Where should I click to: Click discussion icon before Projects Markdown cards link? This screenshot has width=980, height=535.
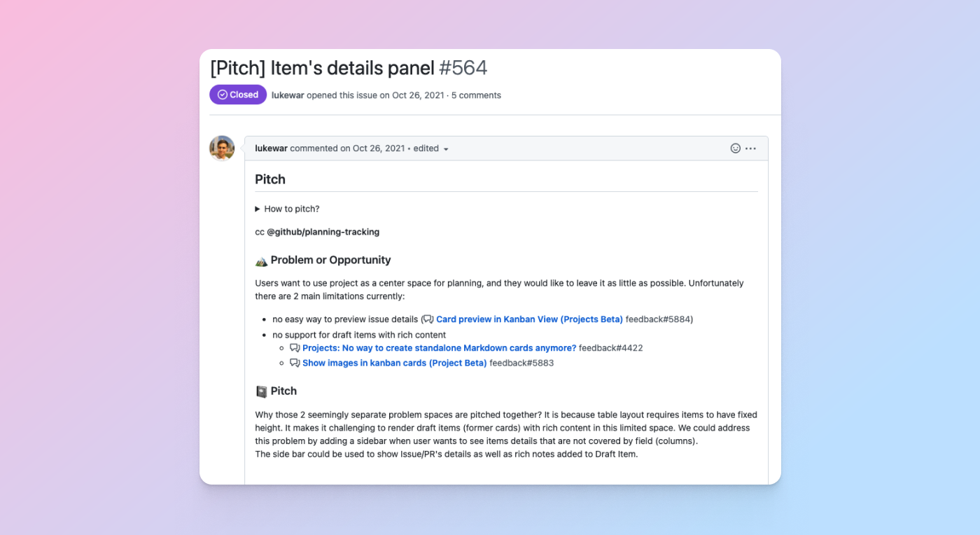click(x=295, y=348)
